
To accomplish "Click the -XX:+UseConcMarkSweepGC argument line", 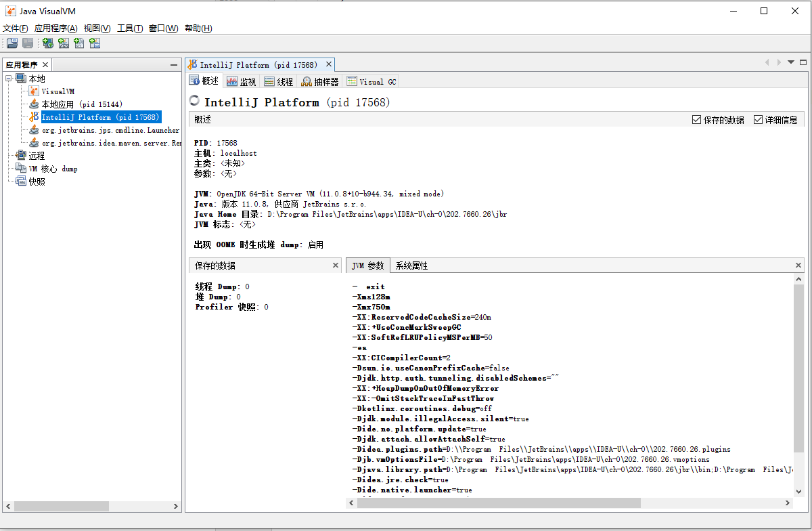I will (407, 327).
